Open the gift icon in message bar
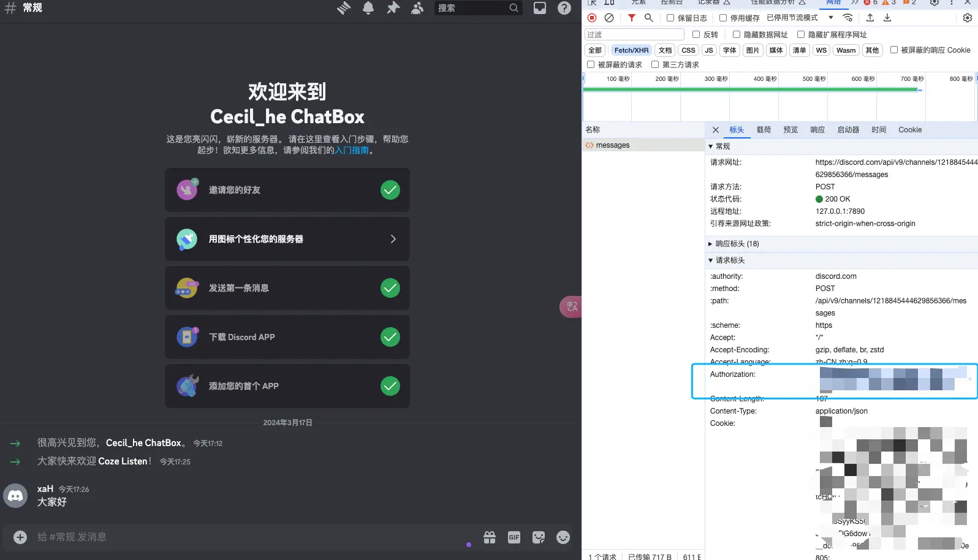Viewport: 978px width, 560px height. (x=490, y=537)
